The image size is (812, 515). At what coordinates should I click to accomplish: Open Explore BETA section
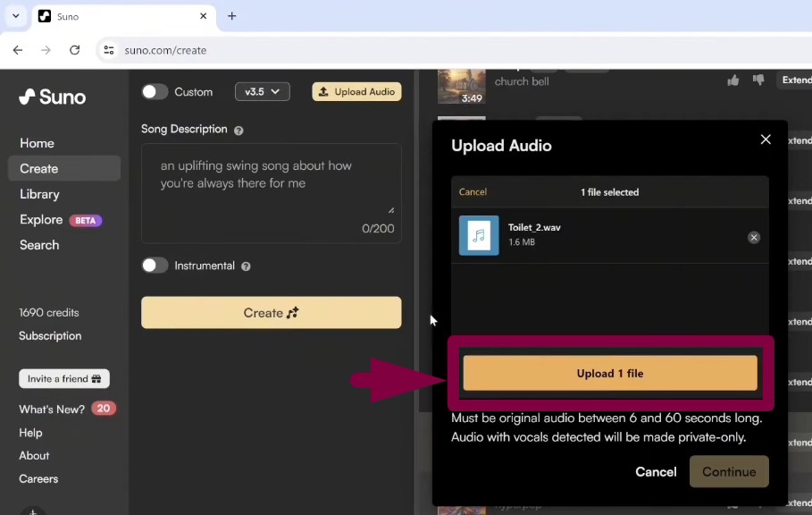[x=61, y=220]
